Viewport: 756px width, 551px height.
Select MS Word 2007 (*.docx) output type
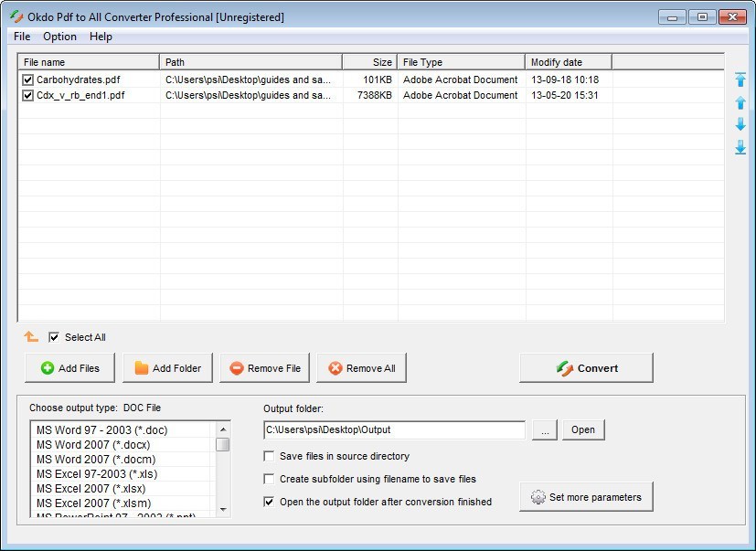pos(93,444)
